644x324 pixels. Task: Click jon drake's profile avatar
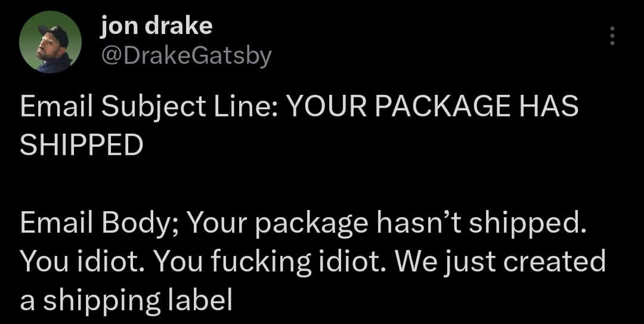(50, 42)
